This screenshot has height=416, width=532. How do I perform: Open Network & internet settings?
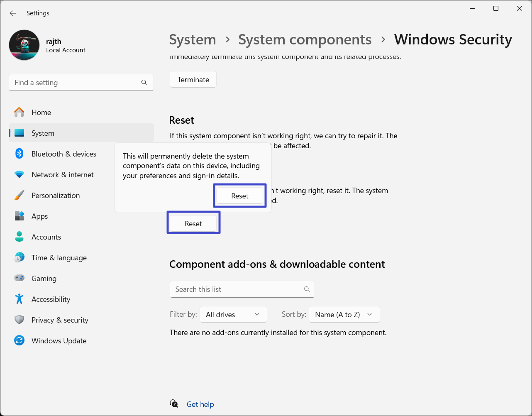[62, 175]
